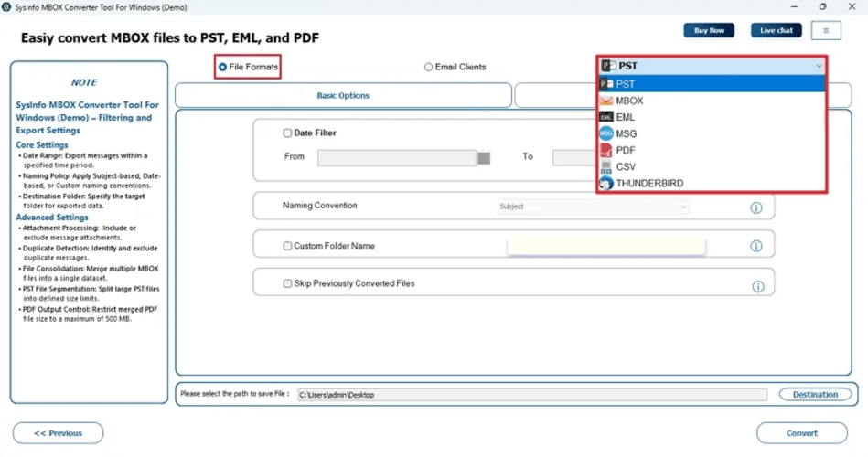The width and height of the screenshot is (868, 457).
Task: Go back with the Previous button
Action: [x=59, y=433]
